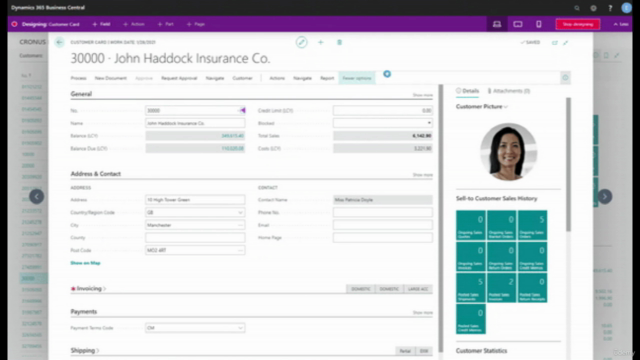This screenshot has height=360, width=640.
Task: Click the delete trash icon
Action: click(x=339, y=42)
